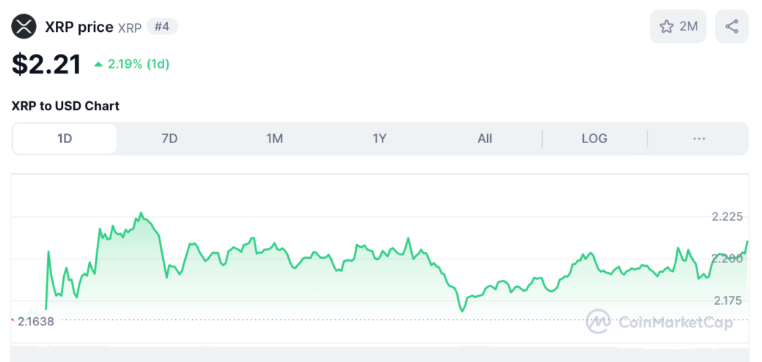Add XRP to watchlist via star button
Screen dimensions: 762x362
[678, 26]
